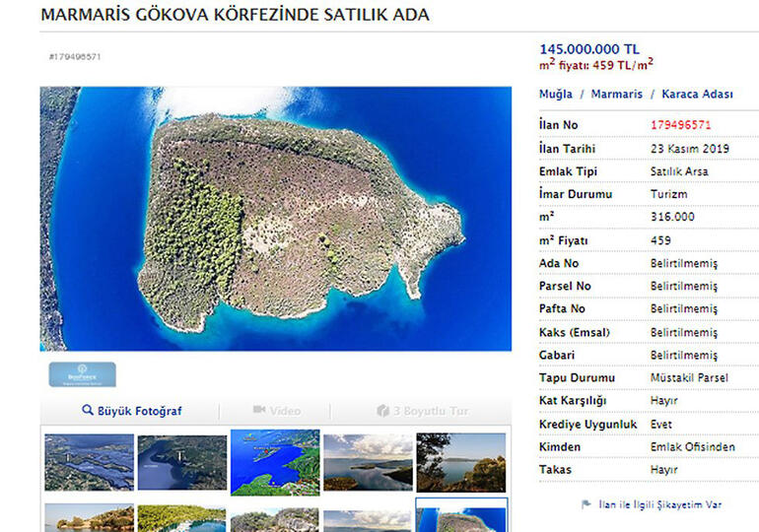Screen dimensions: 759x532
Task: Open the Muğla location link
Action: click(x=556, y=94)
